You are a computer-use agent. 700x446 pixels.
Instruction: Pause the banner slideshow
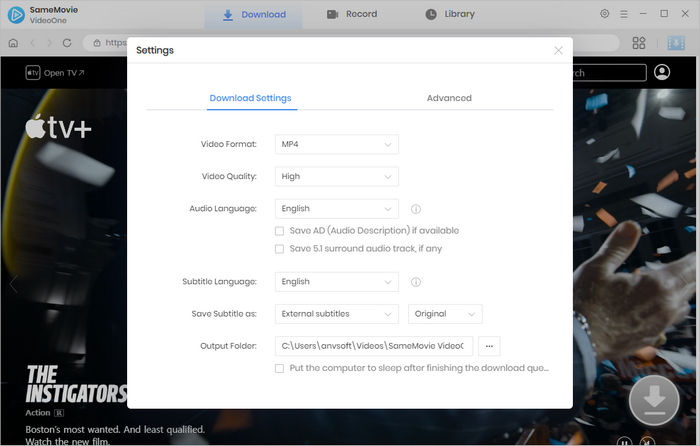(x=624, y=441)
